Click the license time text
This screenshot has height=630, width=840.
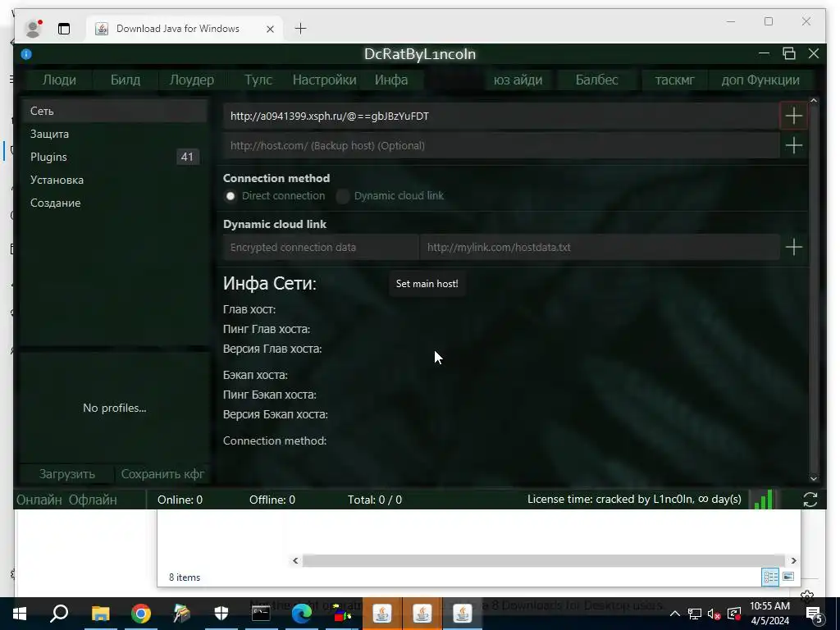(634, 500)
